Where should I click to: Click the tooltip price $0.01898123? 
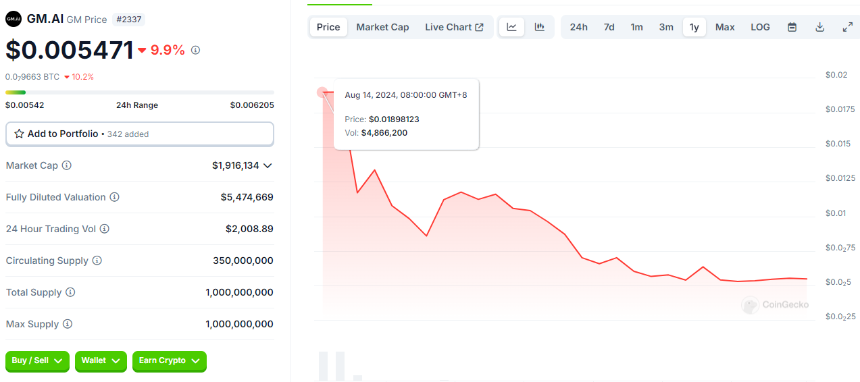pos(394,119)
